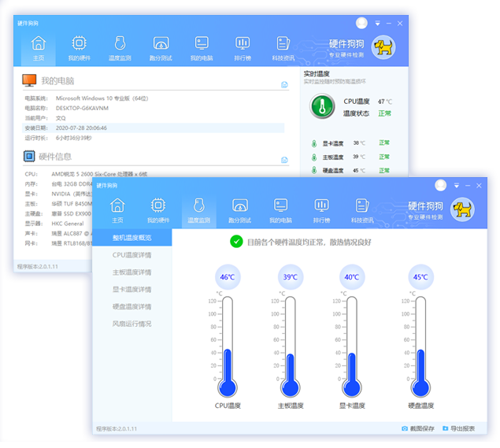Click copy icon beside 硬件信息 heading

click(x=284, y=160)
